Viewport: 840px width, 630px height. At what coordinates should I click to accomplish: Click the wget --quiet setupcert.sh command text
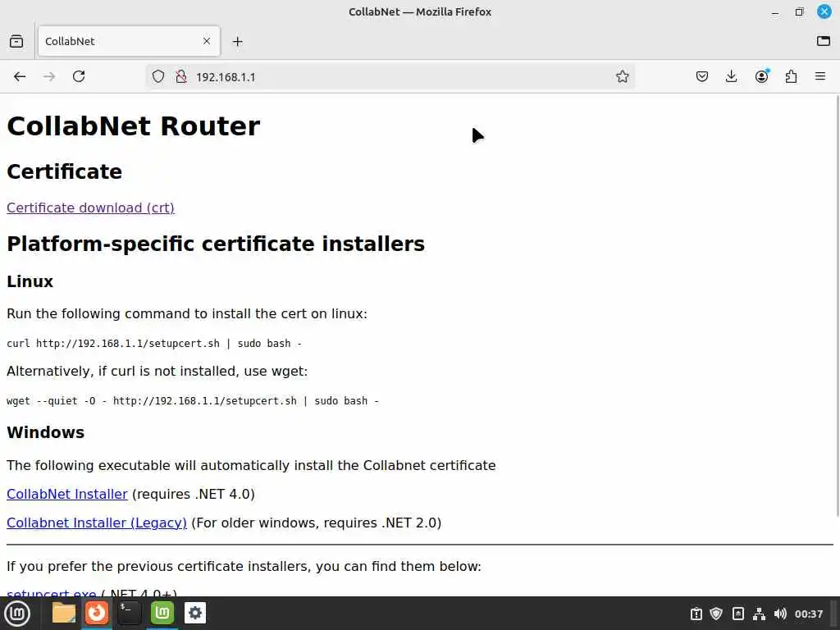[x=193, y=400]
